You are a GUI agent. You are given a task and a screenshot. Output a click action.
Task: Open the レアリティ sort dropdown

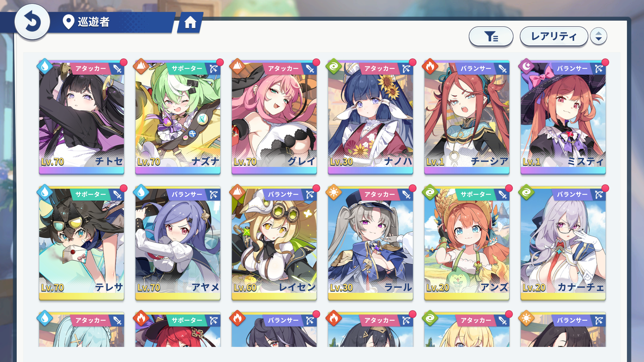point(554,37)
